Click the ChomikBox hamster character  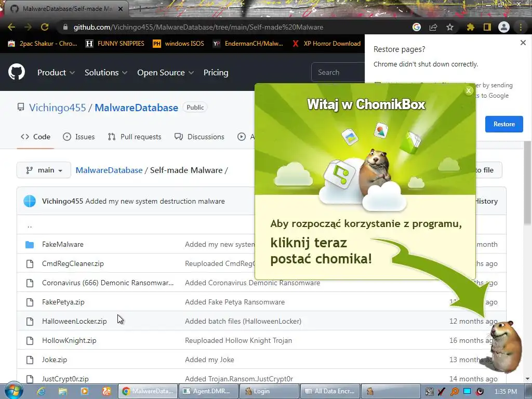505,346
